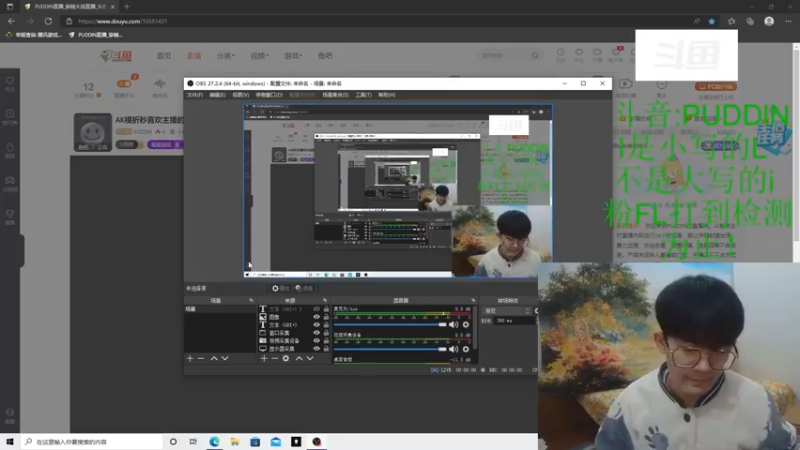Toggle the lock on the image source
This screenshot has width=800, height=450.
pos(326,317)
